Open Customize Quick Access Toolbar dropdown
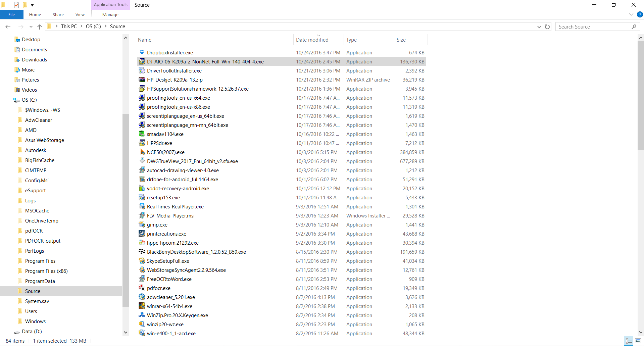Viewport: 644px width, 346px height. coord(32,5)
